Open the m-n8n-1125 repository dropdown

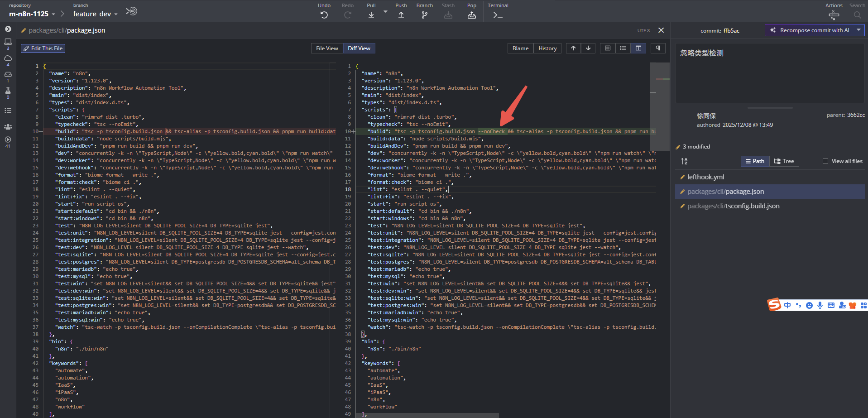tap(32, 14)
